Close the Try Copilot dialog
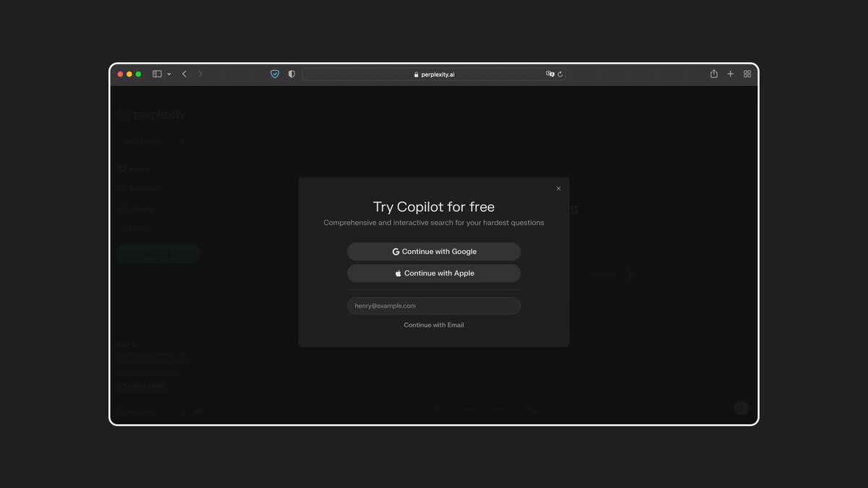Viewport: 868px width, 488px height. pyautogui.click(x=558, y=189)
